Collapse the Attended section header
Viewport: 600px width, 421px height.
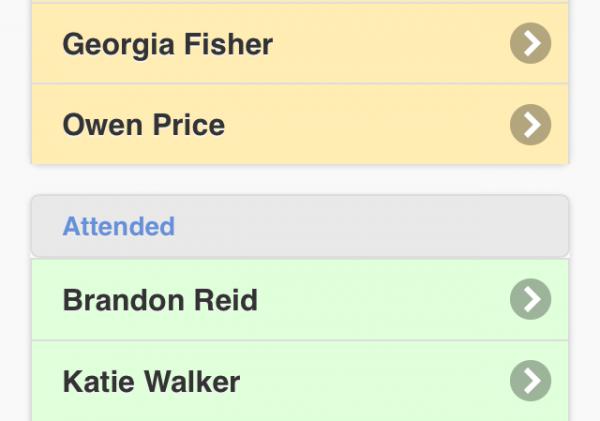tap(300, 226)
